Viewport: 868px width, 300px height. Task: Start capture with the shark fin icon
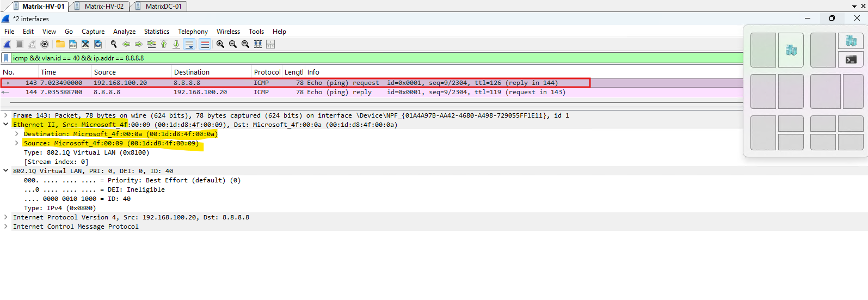click(x=7, y=44)
